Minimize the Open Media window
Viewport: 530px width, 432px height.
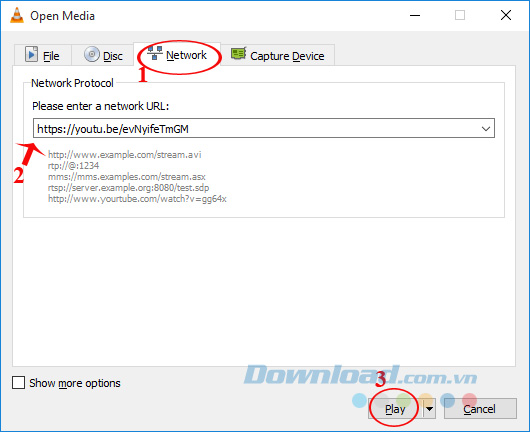point(415,16)
